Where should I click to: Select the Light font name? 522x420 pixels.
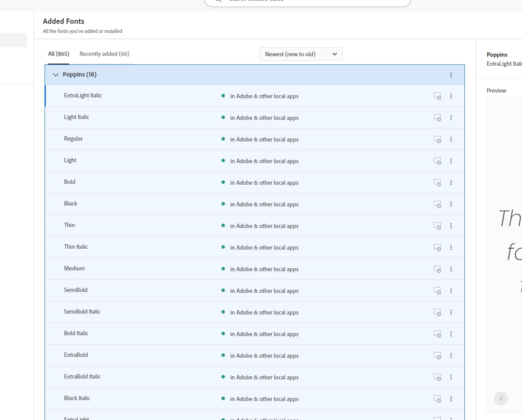point(70,160)
